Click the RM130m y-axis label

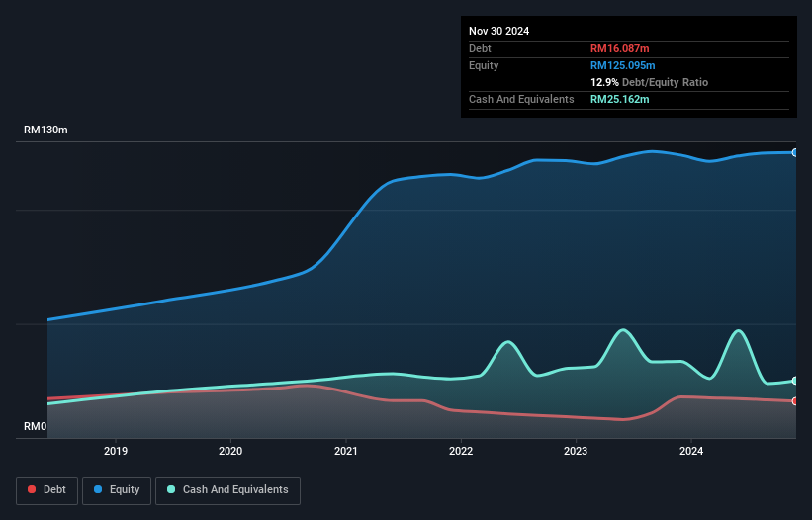45,130
